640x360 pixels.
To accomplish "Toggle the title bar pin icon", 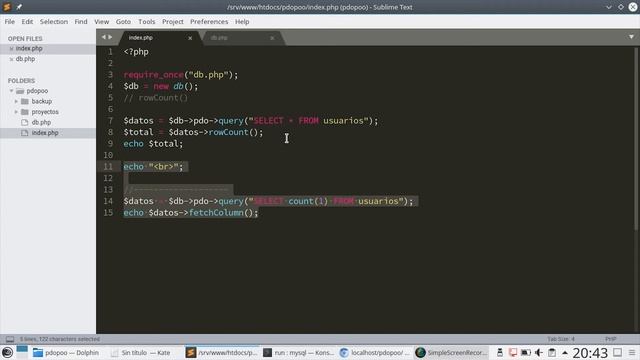I will pyautogui.click(x=19, y=7).
